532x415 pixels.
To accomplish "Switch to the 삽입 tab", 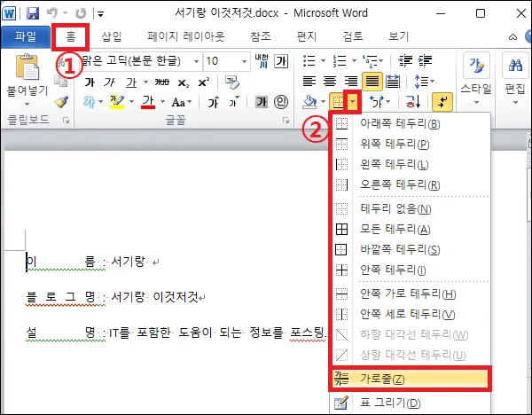I will pos(112,36).
